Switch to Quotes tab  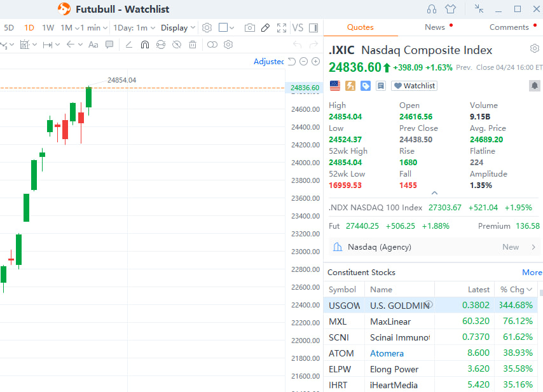360,27
